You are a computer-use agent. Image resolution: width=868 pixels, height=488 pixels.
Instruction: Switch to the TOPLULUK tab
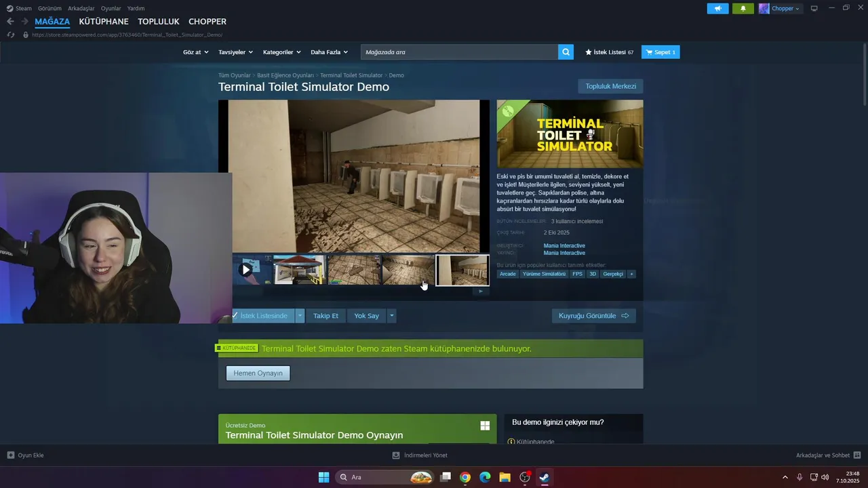[159, 22]
